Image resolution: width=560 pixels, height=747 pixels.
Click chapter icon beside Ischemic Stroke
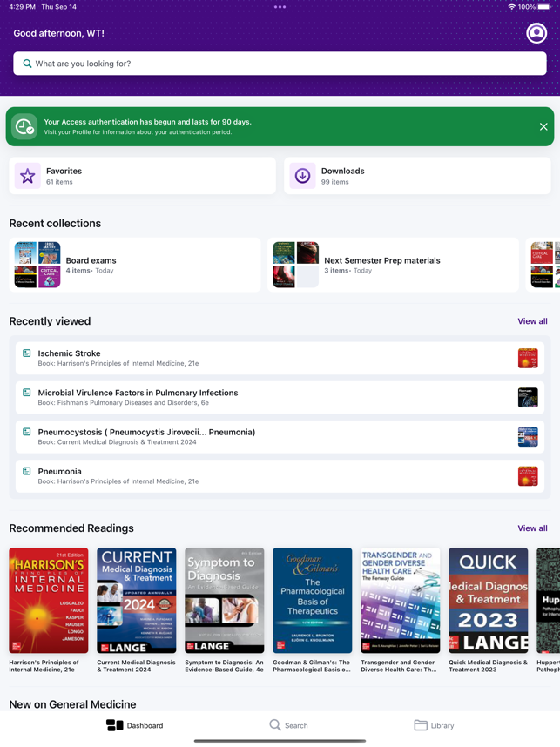click(x=27, y=353)
